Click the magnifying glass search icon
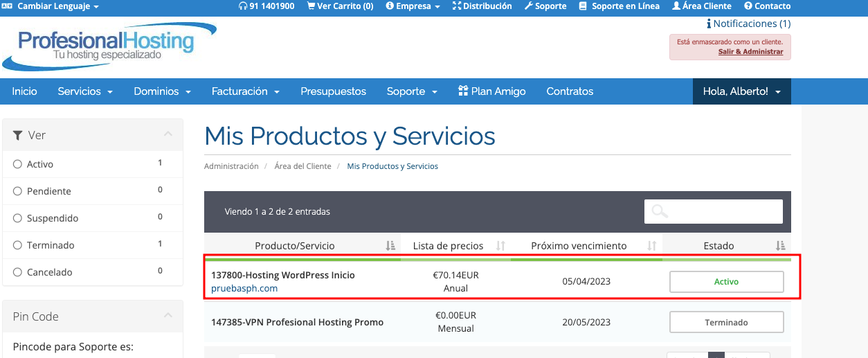The width and height of the screenshot is (868, 358). pyautogui.click(x=660, y=211)
